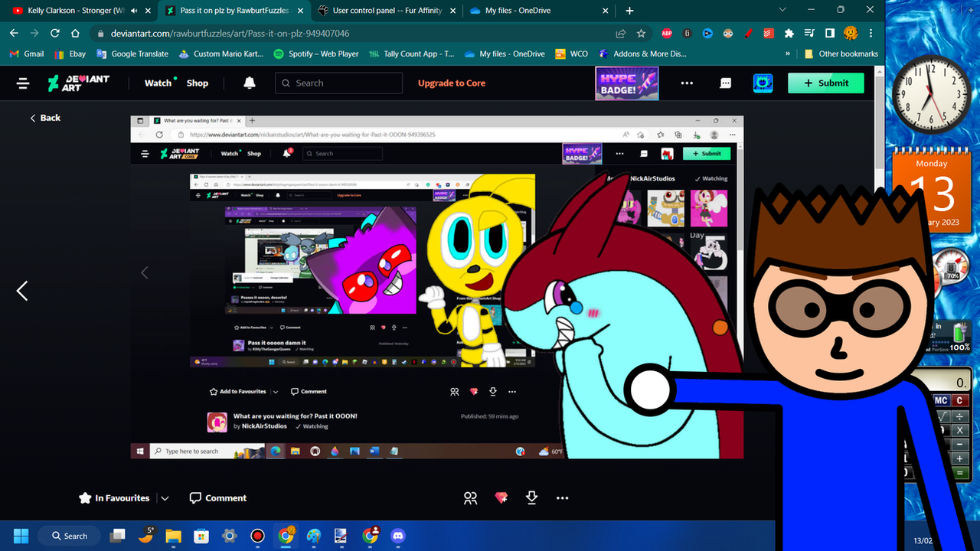Open the Comment section of the deviation

[x=218, y=498]
